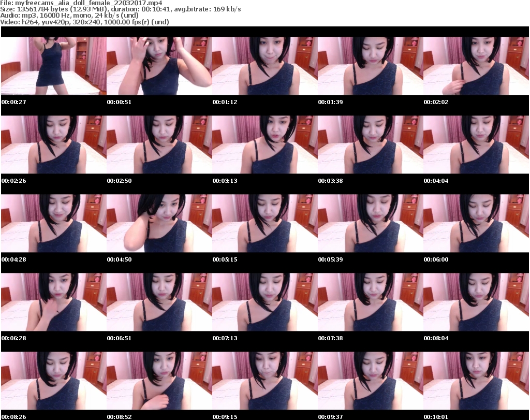This screenshot has width=530, height=420.
Task: Click the 00:09:15 timestamp label
Action: point(225,417)
